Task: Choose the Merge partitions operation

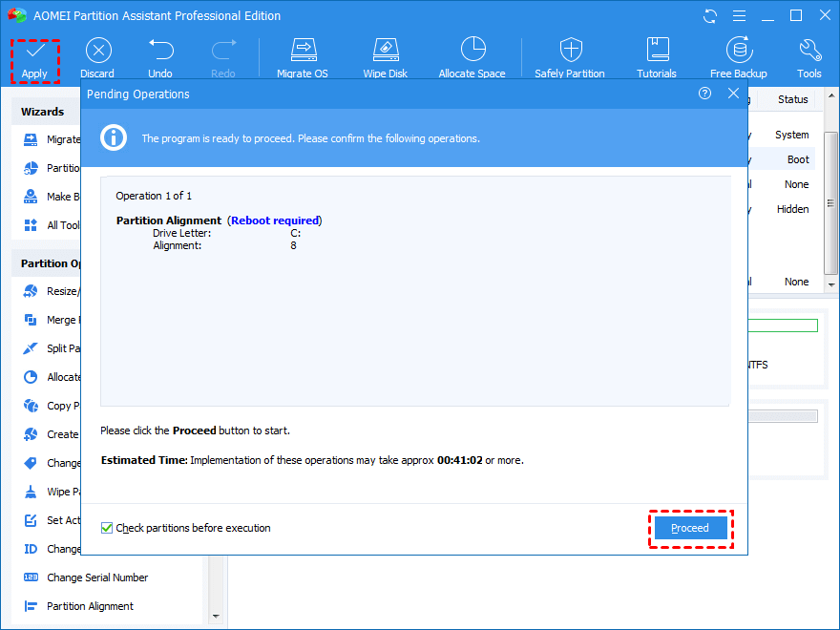Action: [52, 320]
